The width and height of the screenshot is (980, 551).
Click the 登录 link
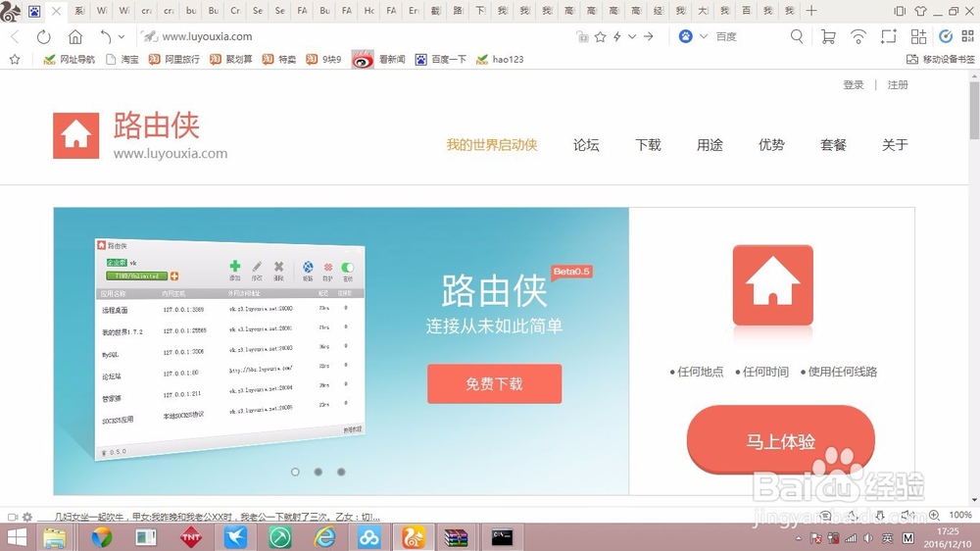(x=854, y=84)
